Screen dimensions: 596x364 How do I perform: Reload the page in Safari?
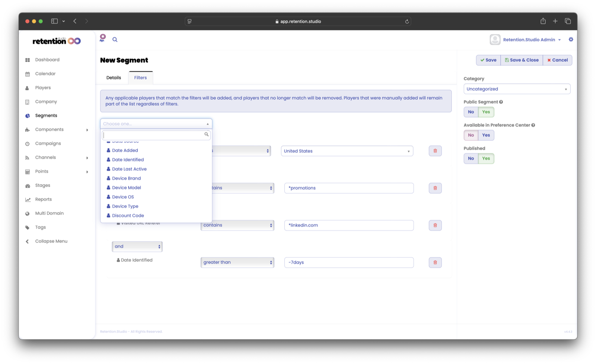[407, 22]
